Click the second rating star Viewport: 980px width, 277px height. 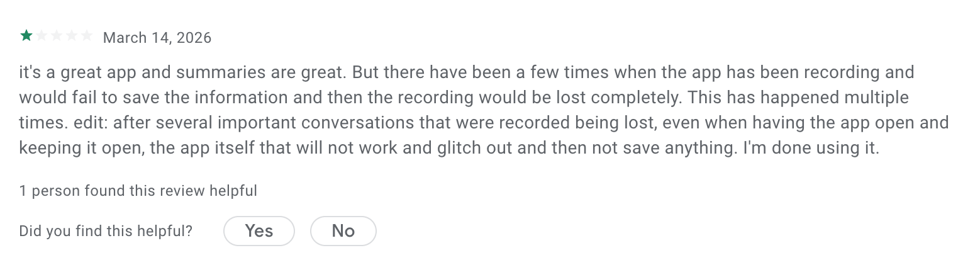point(42,36)
